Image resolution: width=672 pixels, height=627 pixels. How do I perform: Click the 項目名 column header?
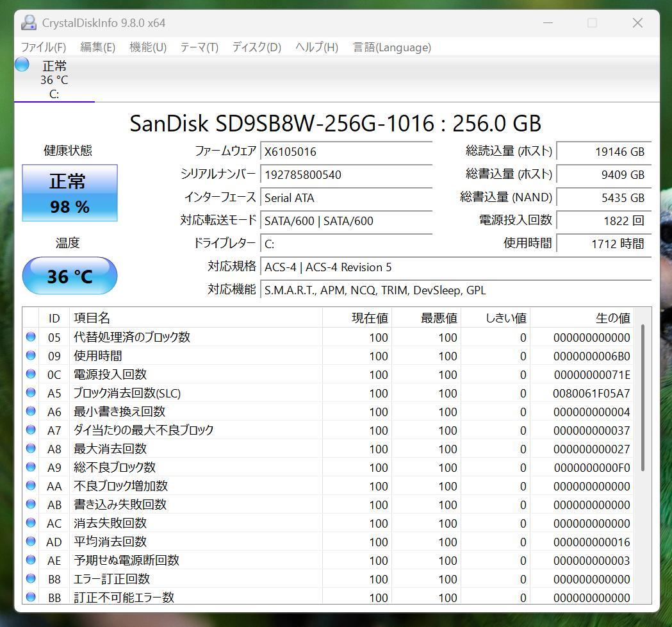tap(196, 318)
